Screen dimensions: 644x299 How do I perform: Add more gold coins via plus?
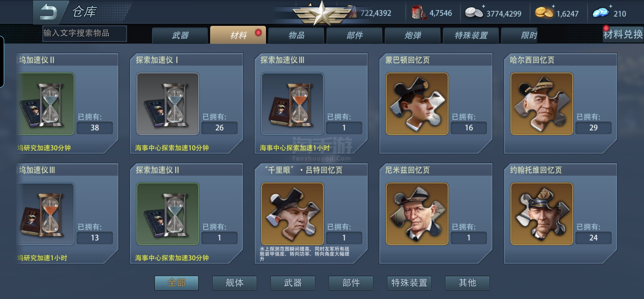(x=553, y=6)
